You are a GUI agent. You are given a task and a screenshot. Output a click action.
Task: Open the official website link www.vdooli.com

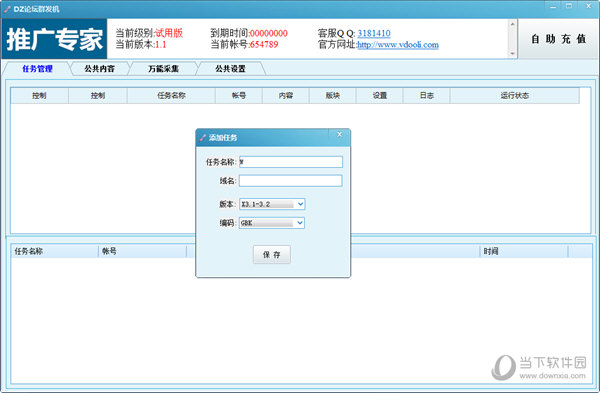398,45
